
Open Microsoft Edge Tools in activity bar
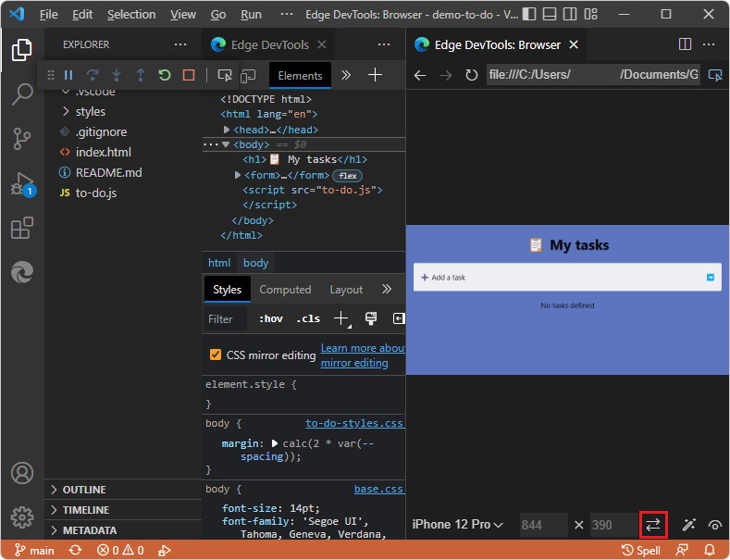(22, 272)
